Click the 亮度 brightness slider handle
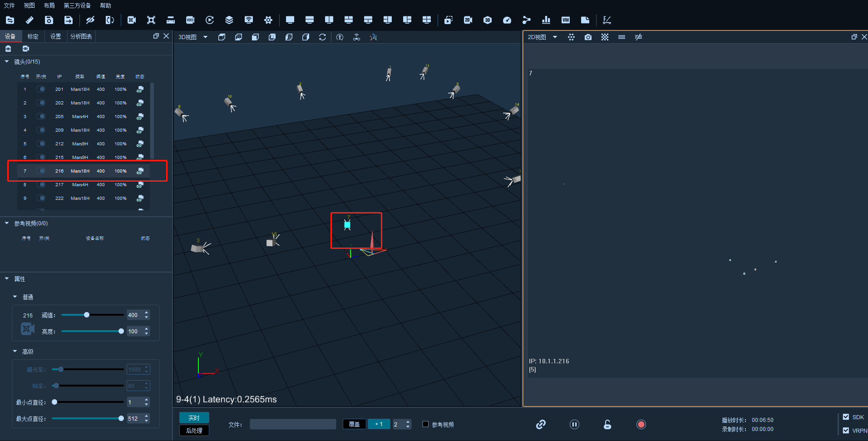868x441 pixels. point(121,331)
